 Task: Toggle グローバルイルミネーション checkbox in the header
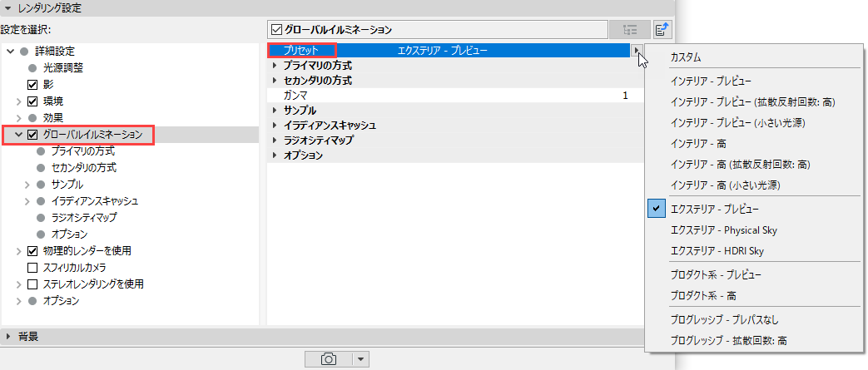(x=275, y=29)
